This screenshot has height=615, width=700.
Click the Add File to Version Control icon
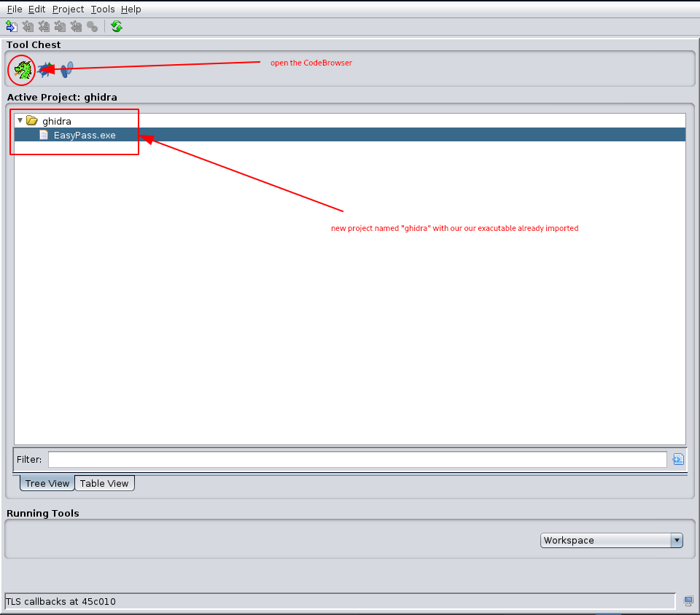(x=11, y=27)
